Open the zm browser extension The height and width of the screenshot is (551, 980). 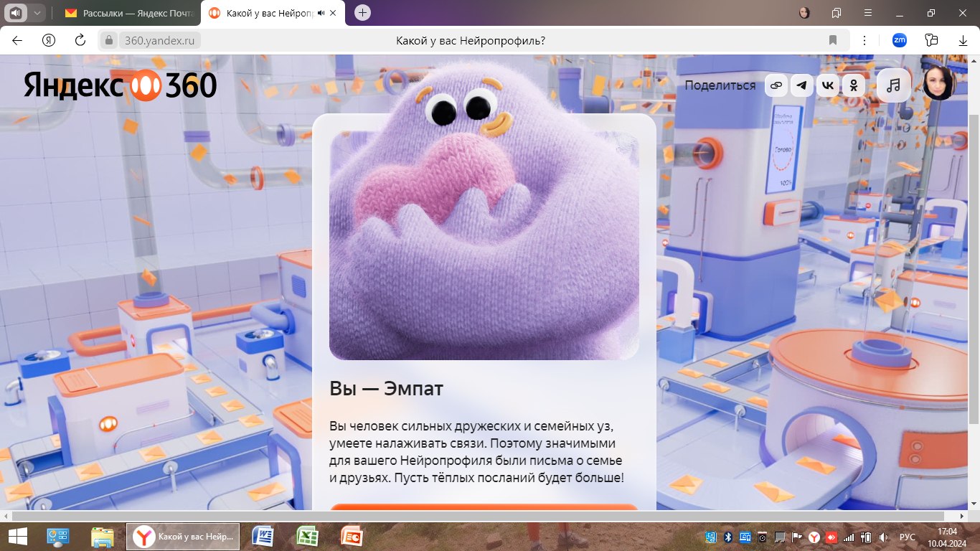(900, 40)
